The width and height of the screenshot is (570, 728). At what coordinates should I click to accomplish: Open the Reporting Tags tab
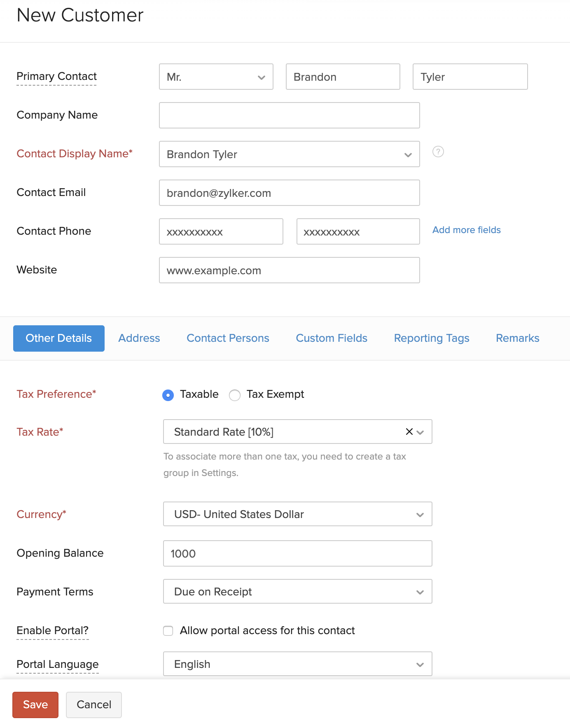432,338
